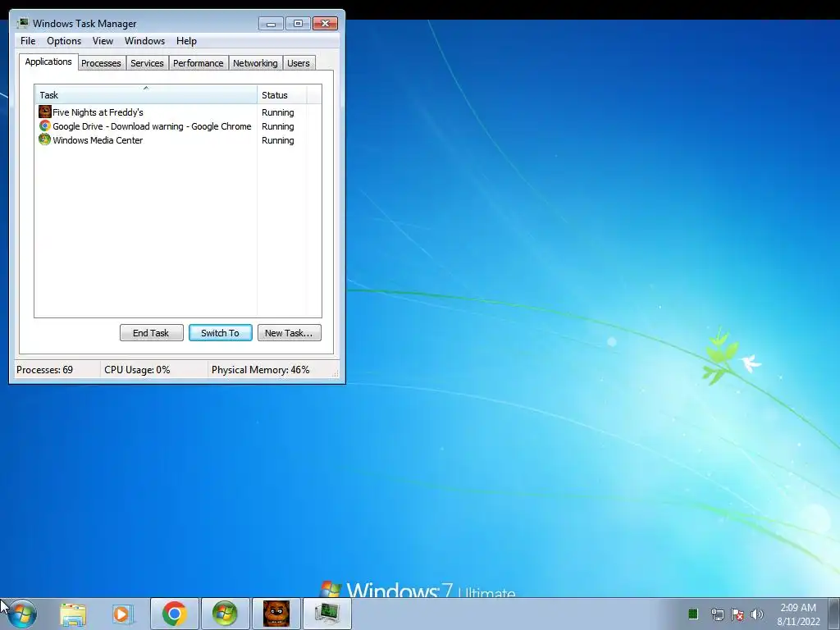The height and width of the screenshot is (630, 840).
Task: Open the network tray icon
Action: pyautogui.click(x=717, y=614)
